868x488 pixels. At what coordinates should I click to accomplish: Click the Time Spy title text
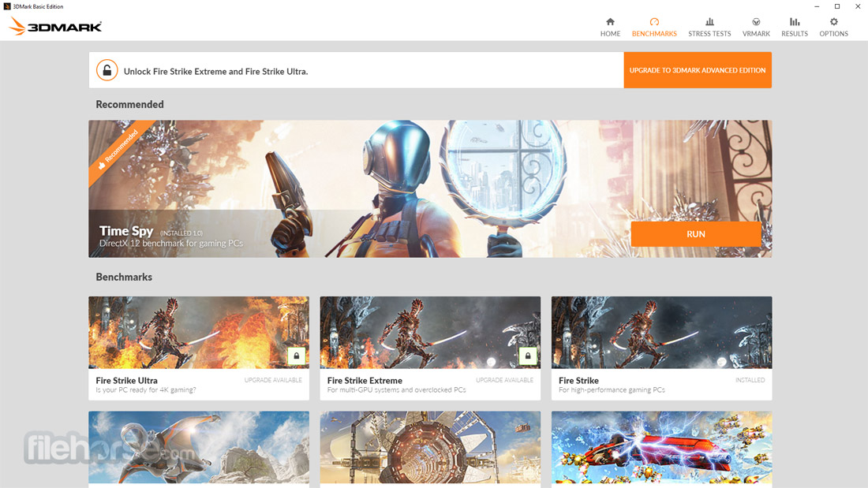coord(126,231)
